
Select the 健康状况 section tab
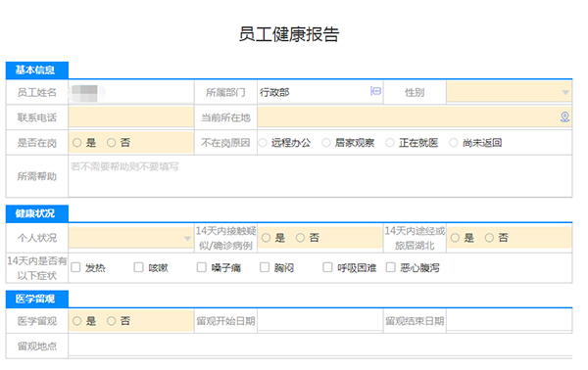click(37, 213)
